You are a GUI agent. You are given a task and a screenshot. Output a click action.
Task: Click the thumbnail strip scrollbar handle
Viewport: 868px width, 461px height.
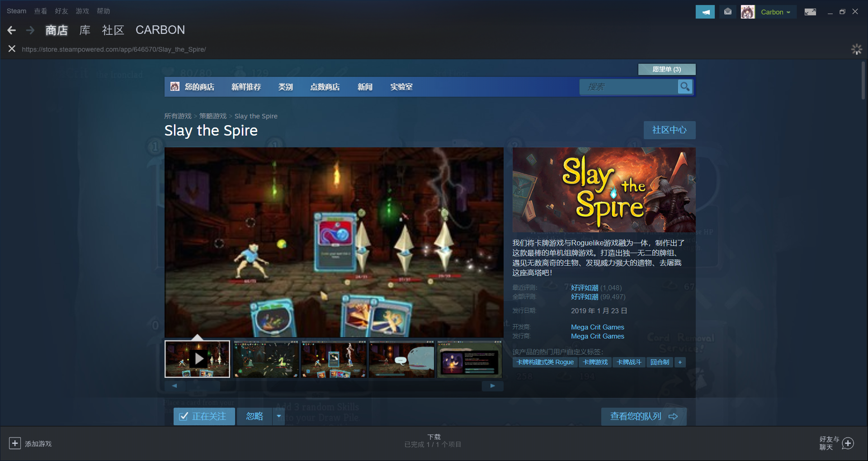click(203, 386)
